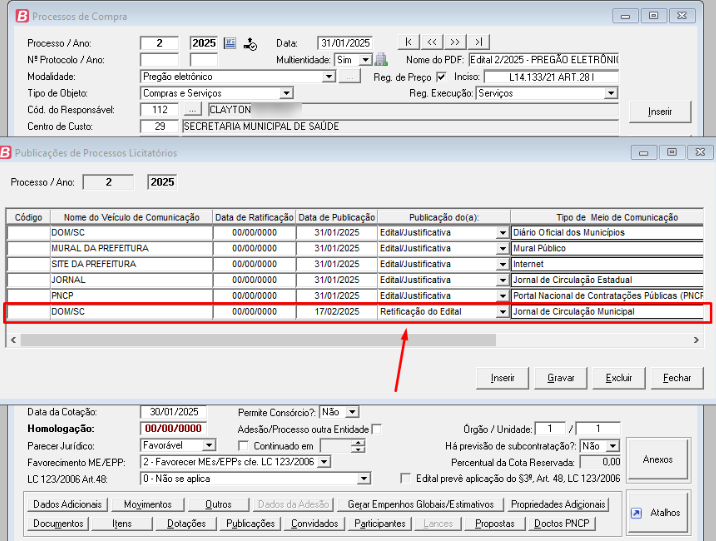Click the person-check icon near Processo field

pos(250,44)
